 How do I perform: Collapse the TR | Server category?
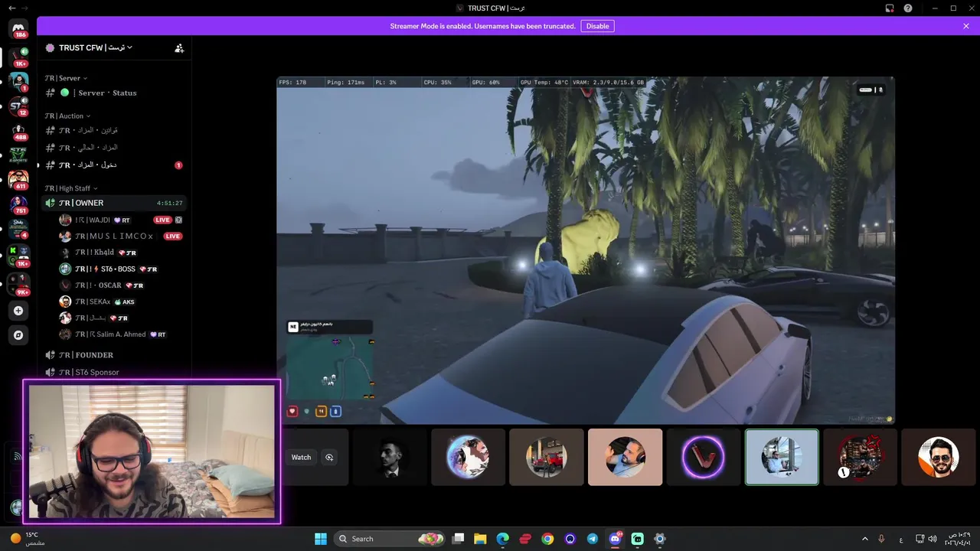click(x=66, y=78)
